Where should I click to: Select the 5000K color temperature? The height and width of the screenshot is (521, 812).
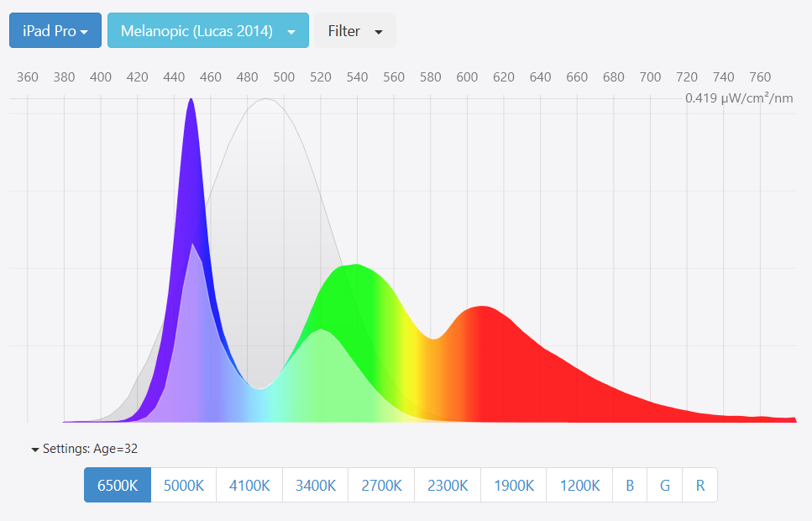point(183,485)
